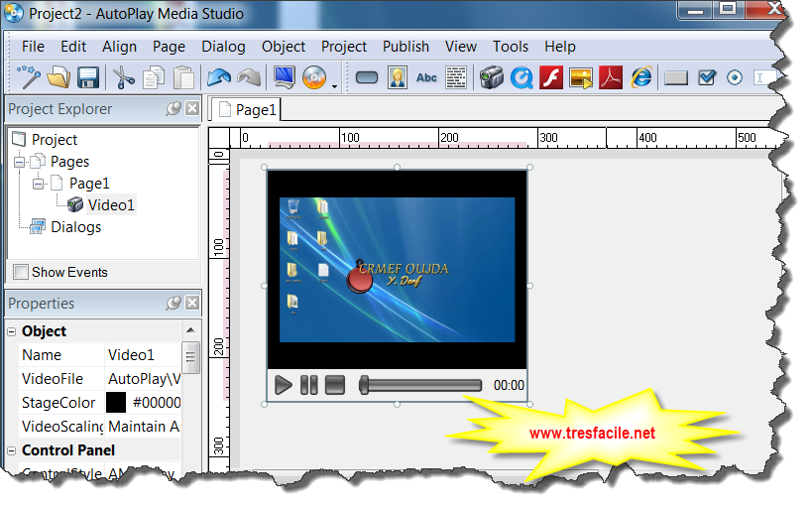Open the Help menu
The width and height of the screenshot is (812, 508).
(x=560, y=47)
